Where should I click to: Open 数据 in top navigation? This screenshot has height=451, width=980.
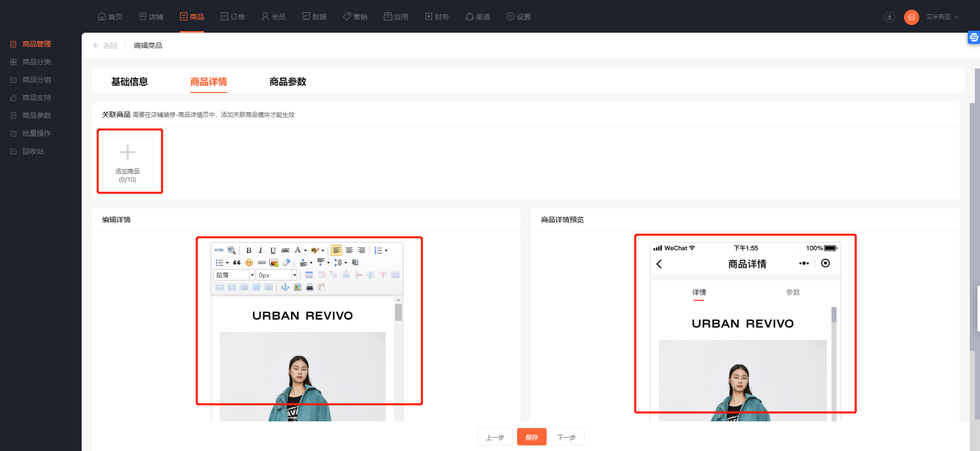coord(314,16)
